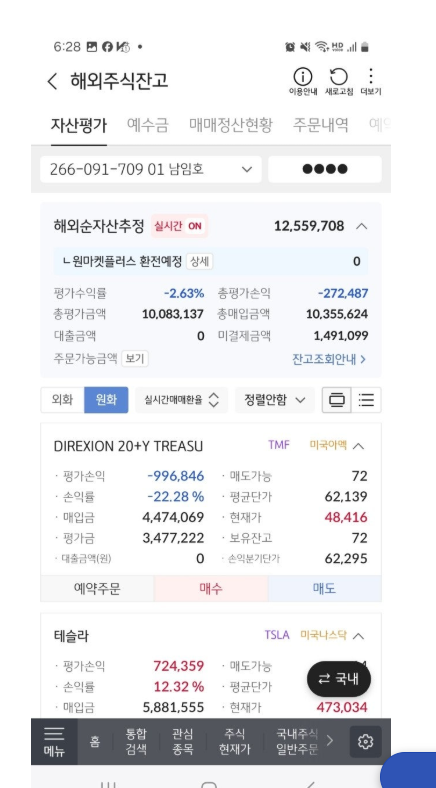The width and height of the screenshot is (436, 788).
Task: Tap 미국나스닥 exchange label
Action: tap(323, 635)
